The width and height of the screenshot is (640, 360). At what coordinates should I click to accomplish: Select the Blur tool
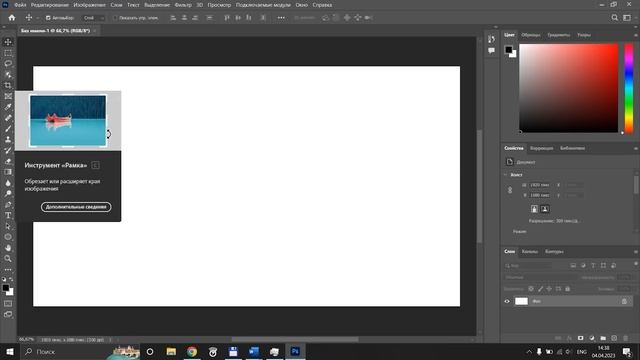pos(8,183)
